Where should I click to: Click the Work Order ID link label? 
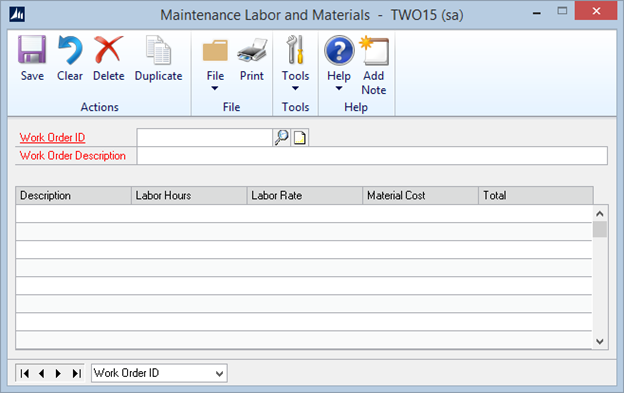pos(53,138)
